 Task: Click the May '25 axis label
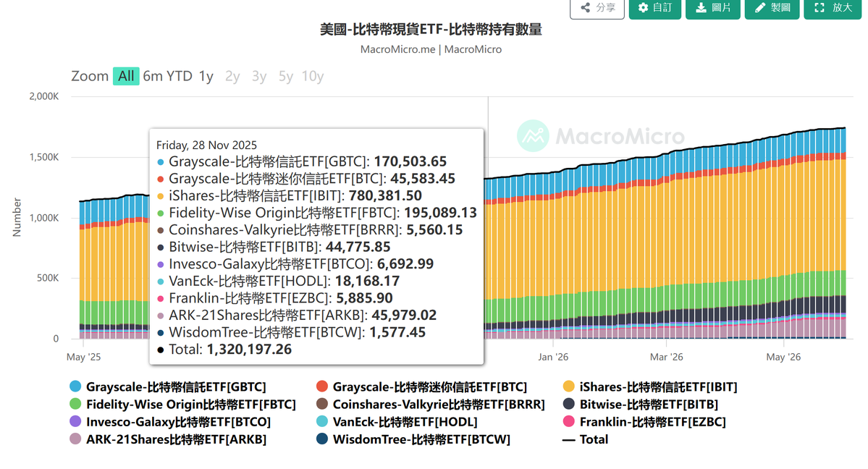[83, 357]
